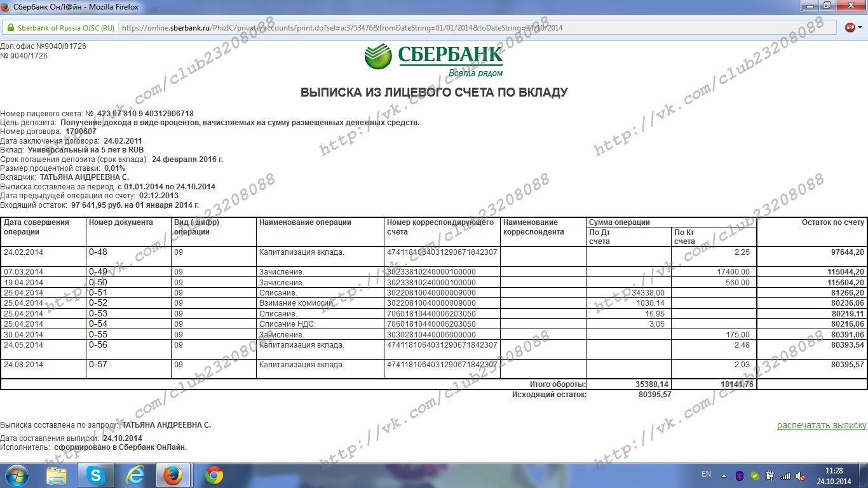Click document number 0-48
Screen dimensions: 868x488
pyautogui.click(x=98, y=252)
